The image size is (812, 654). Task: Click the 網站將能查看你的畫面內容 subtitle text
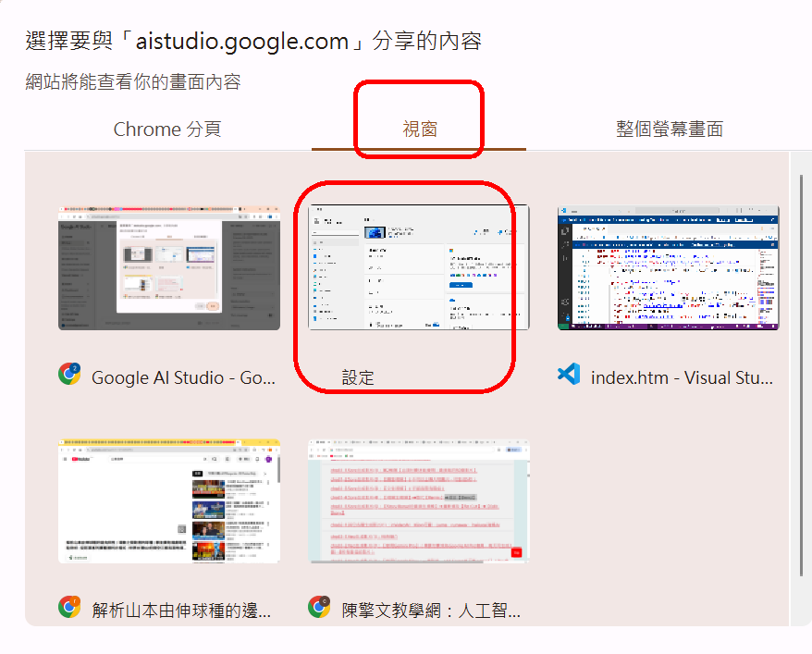(133, 82)
